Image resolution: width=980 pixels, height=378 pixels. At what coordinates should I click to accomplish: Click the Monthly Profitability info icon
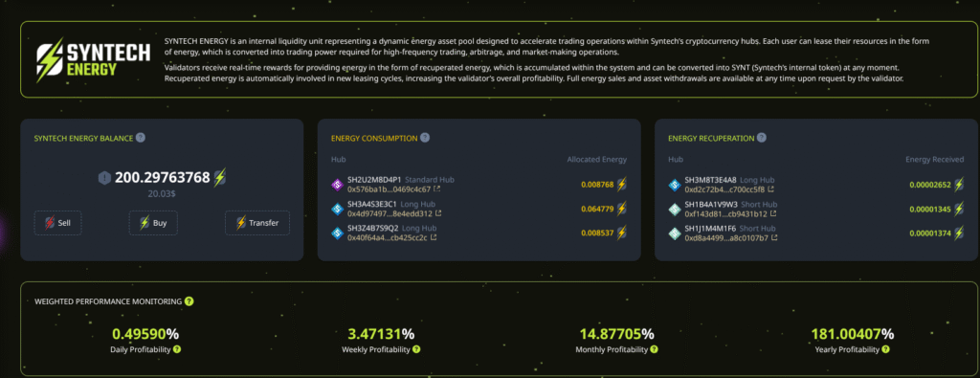(654, 349)
